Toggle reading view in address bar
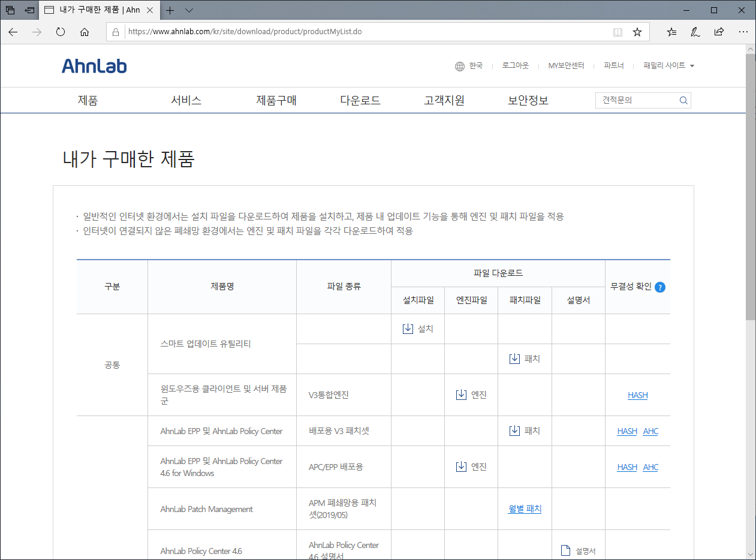This screenshot has height=560, width=756. point(618,32)
